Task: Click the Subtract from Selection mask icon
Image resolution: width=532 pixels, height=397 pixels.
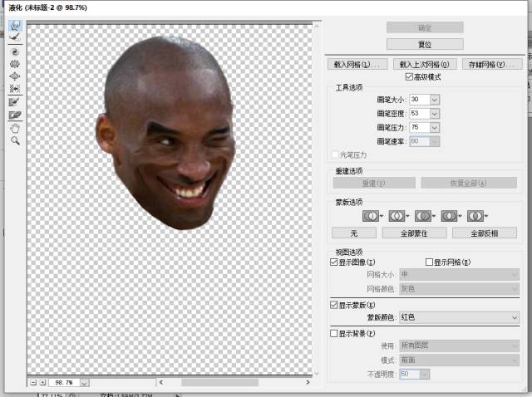Action: tap(423, 216)
